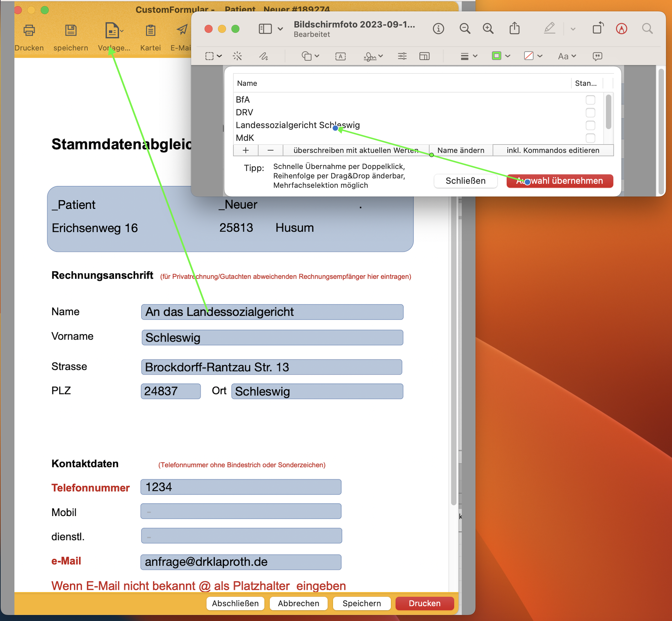Tick the Standard checkbox for MdK

click(591, 138)
